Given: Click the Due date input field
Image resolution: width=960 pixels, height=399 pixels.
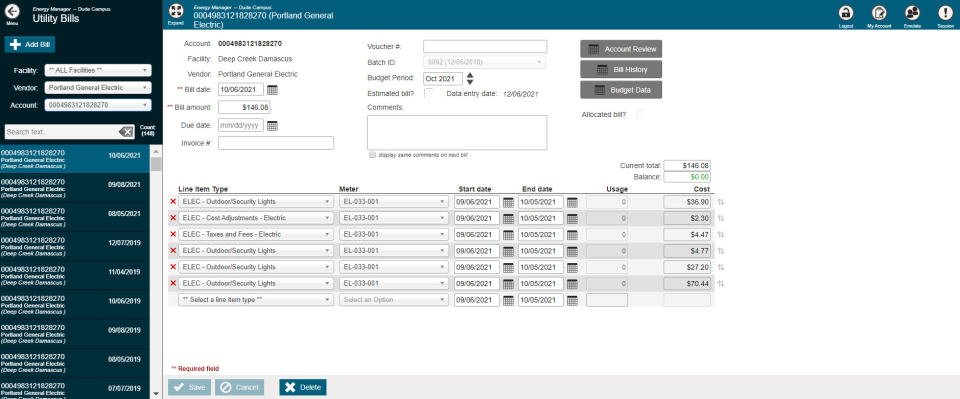Looking at the screenshot, I should pyautogui.click(x=241, y=125).
